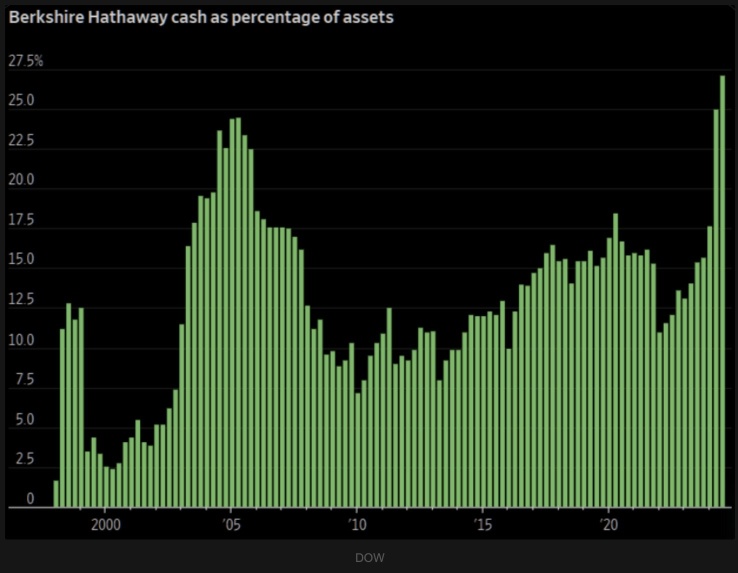Select the 7.5 y-axis label
This screenshot has height=573, width=738.
point(23,380)
